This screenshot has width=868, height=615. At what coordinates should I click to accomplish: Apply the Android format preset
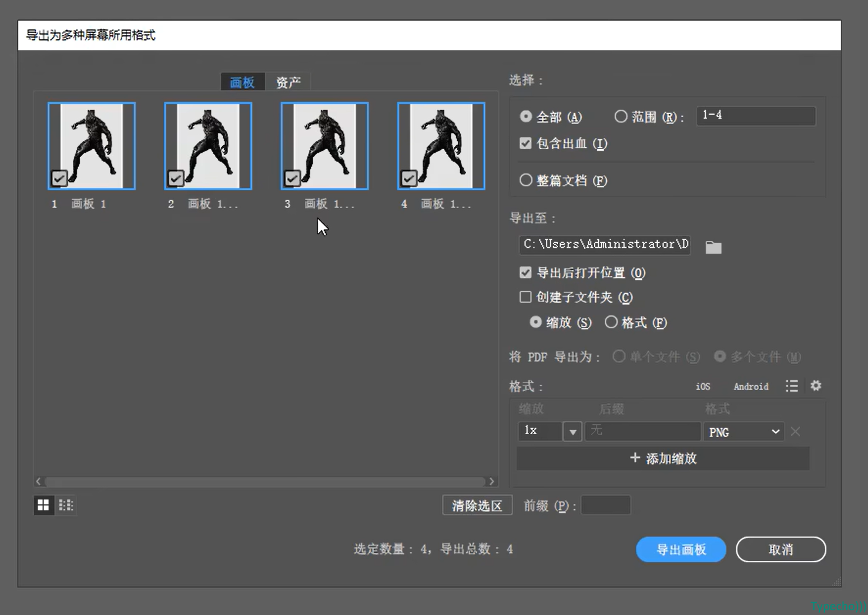pos(751,387)
